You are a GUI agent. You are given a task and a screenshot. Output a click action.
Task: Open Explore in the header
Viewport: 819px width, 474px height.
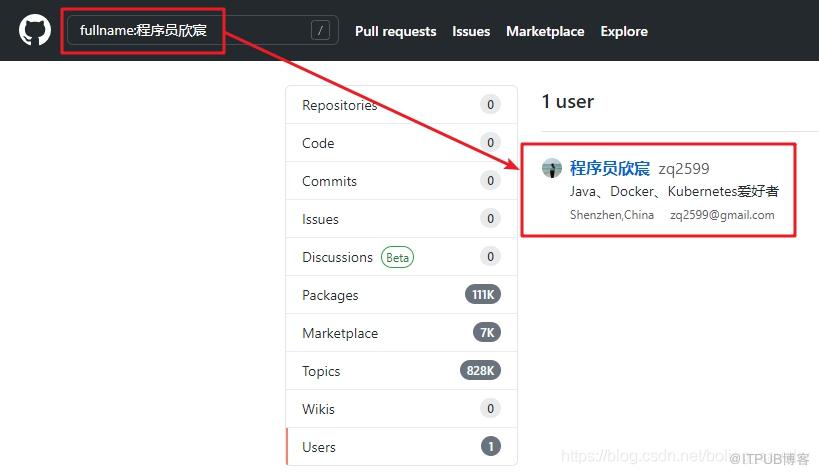point(624,31)
